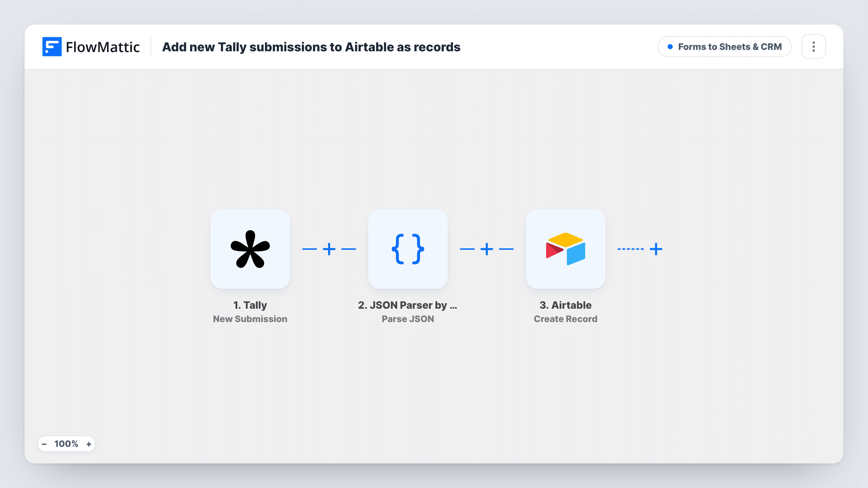This screenshot has height=488, width=868.
Task: Zoom out with the minus button
Action: pyautogui.click(x=44, y=444)
